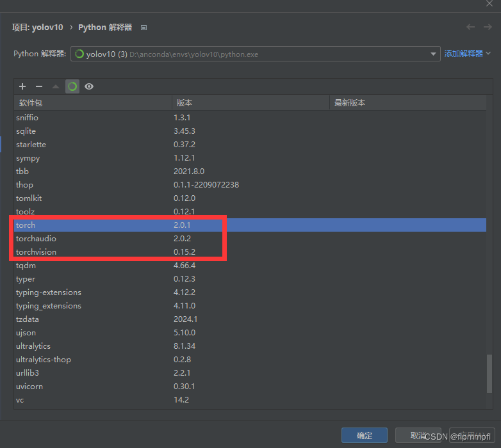Viewport: 501px width, 448px height.
Task: Close the settings dialog with the X
Action: coord(489,3)
